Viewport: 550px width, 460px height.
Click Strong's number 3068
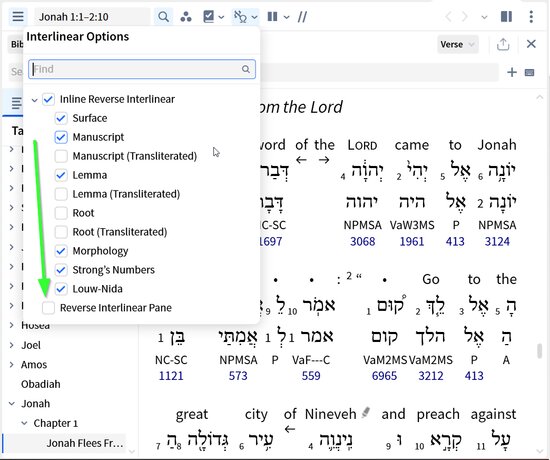(x=362, y=241)
